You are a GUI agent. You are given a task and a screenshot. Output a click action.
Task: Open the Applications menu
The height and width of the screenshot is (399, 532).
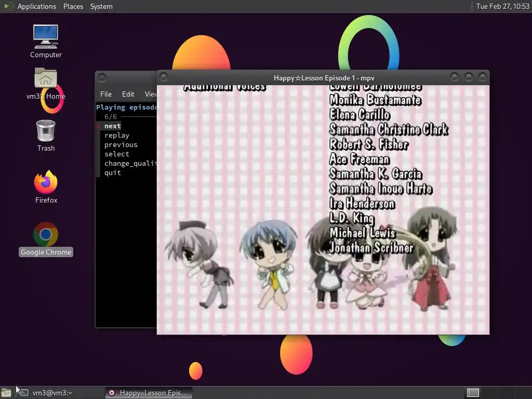(x=37, y=6)
